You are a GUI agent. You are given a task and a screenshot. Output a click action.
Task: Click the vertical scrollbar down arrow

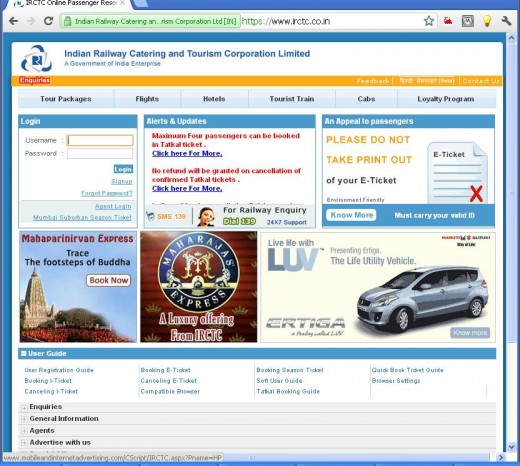point(512,447)
